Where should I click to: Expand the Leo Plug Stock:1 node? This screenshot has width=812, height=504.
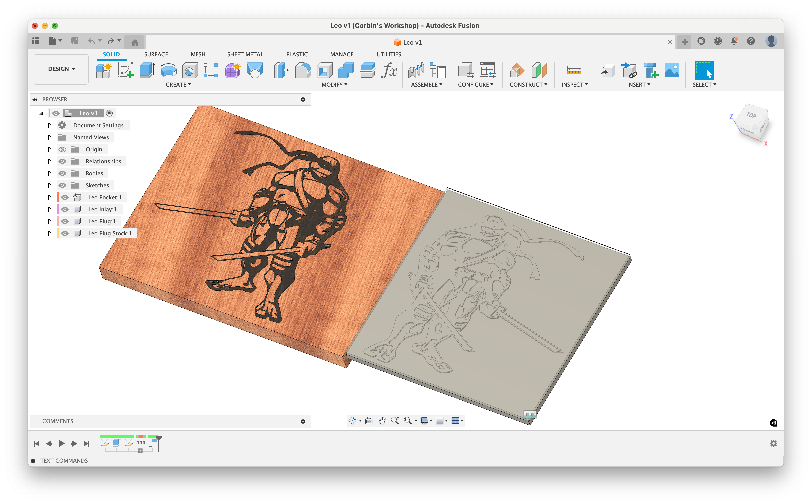pos(50,233)
